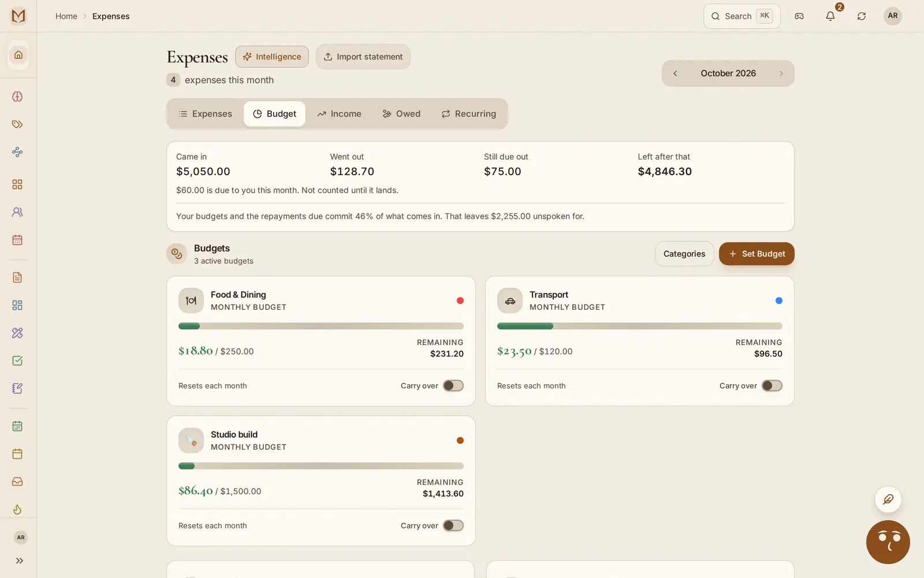Click the Left after that $4,846.30 value

665,172
